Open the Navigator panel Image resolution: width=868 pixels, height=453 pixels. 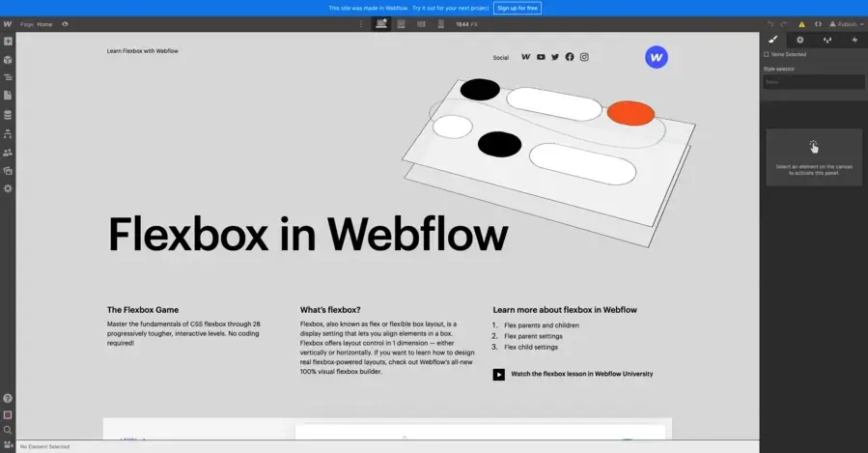(8, 77)
